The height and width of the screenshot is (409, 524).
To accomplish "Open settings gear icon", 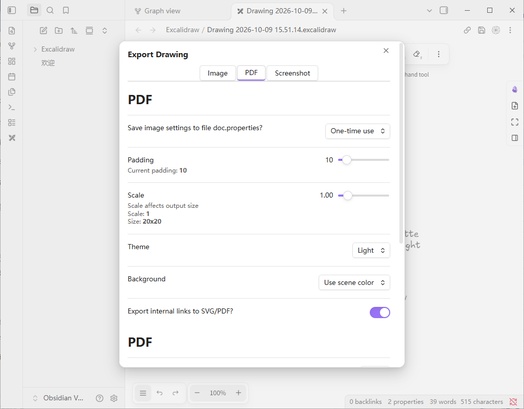I will tap(114, 398).
